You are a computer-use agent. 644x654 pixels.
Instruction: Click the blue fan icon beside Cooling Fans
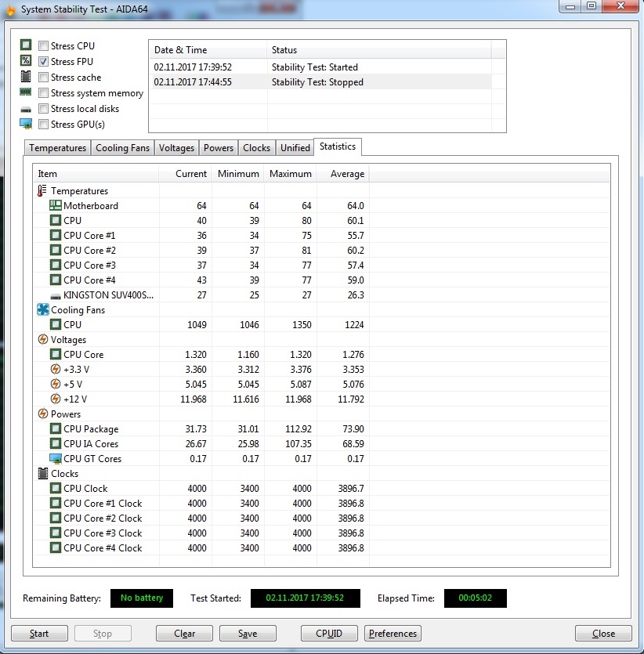click(x=43, y=309)
